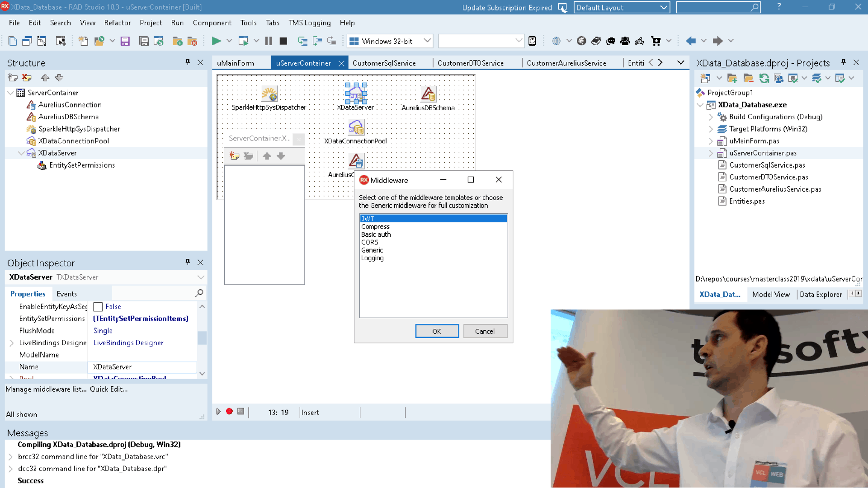Open a new unit from the toolbar
This screenshot has height=488, width=868.
(x=83, y=41)
